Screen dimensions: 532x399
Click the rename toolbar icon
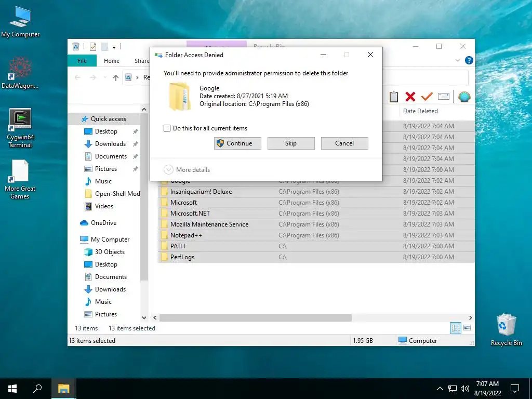tap(444, 97)
